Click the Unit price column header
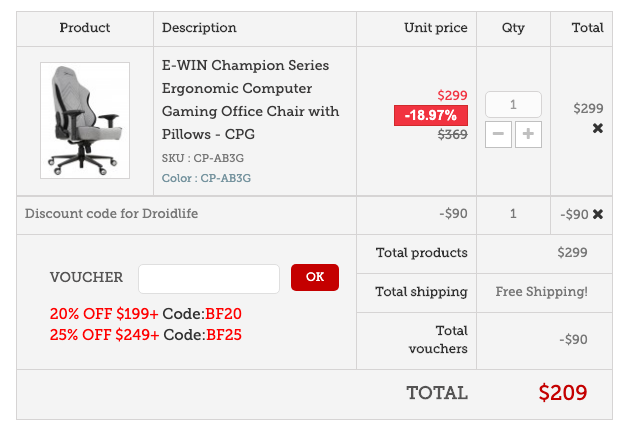 click(x=435, y=28)
